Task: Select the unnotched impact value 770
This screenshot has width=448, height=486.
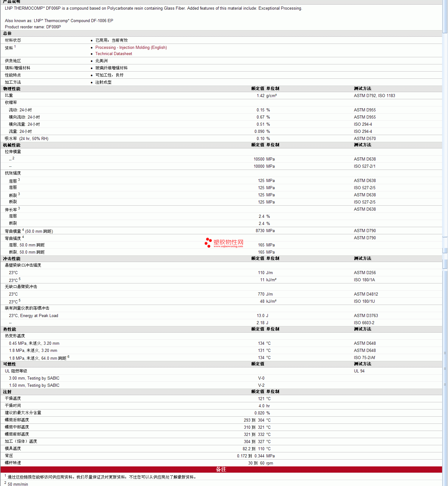Action: [261, 294]
